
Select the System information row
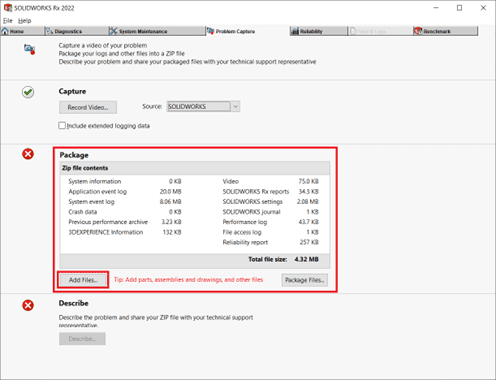pos(125,181)
